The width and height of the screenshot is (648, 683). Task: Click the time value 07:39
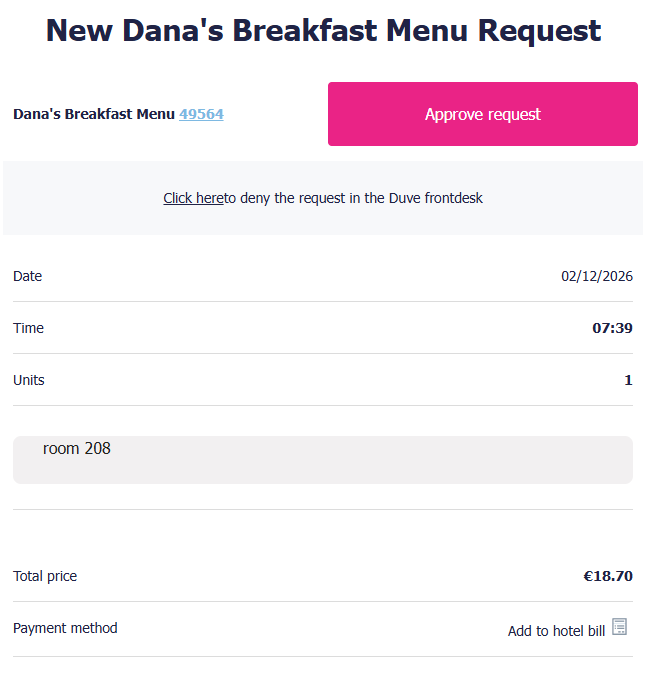coord(612,328)
